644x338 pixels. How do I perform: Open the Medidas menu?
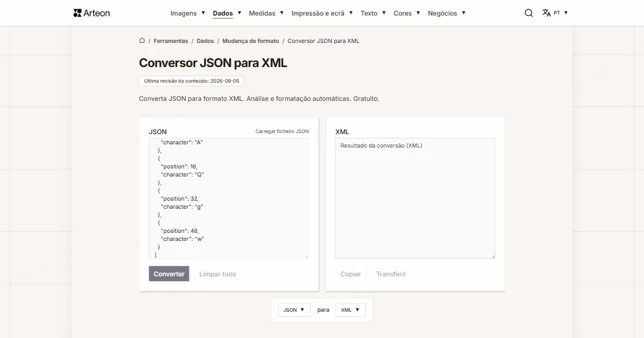pyautogui.click(x=266, y=13)
